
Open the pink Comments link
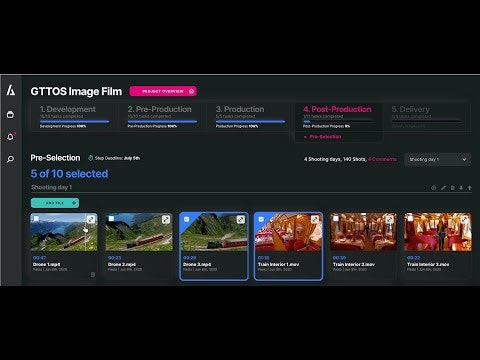(382, 159)
